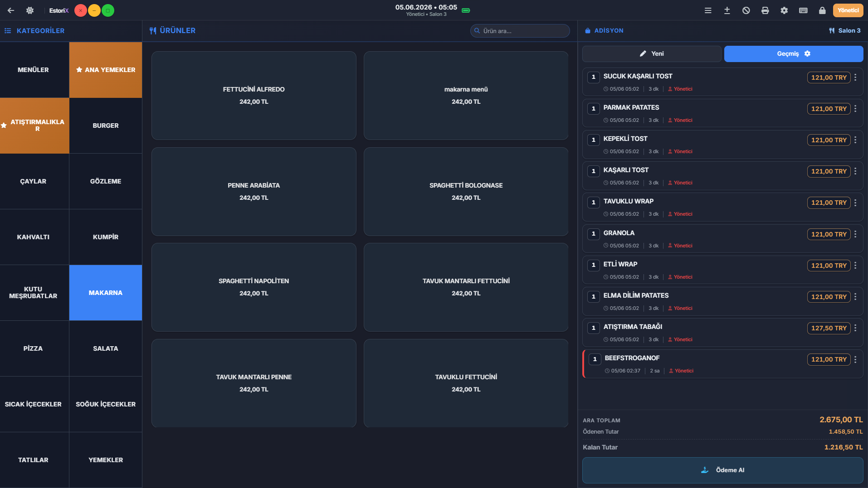This screenshot has height=488, width=868.
Task: Click the back arrow icon
Action: [x=11, y=10]
